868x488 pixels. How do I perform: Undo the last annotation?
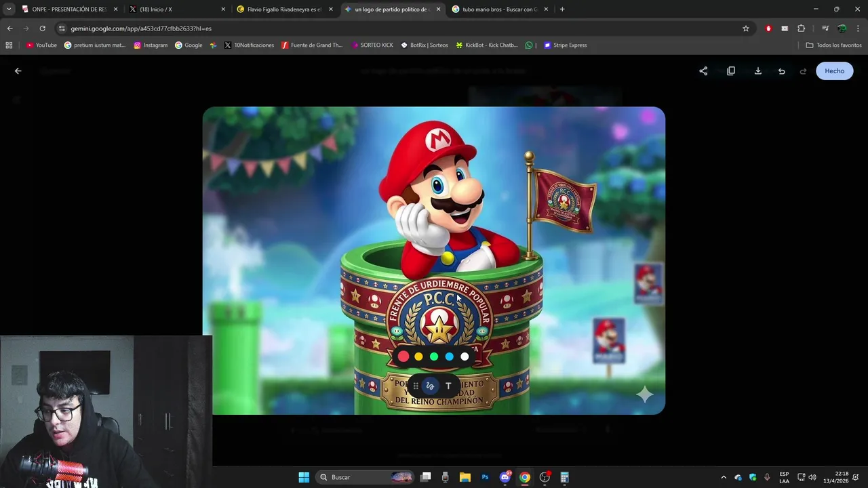point(781,71)
